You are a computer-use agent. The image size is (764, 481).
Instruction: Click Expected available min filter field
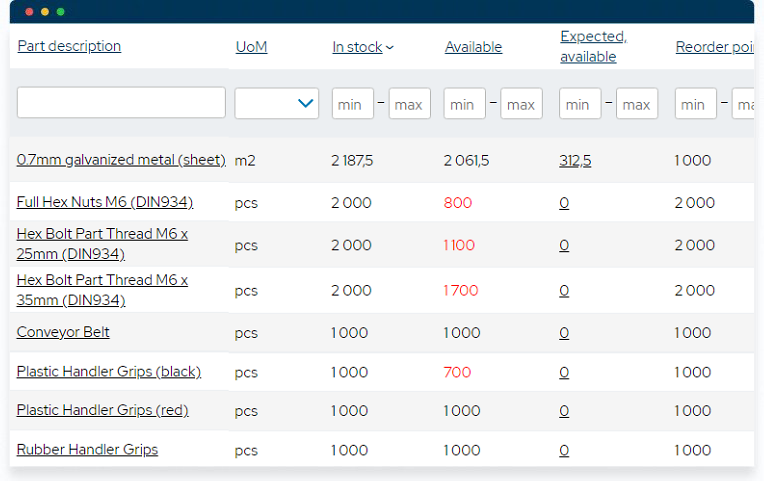tap(580, 103)
